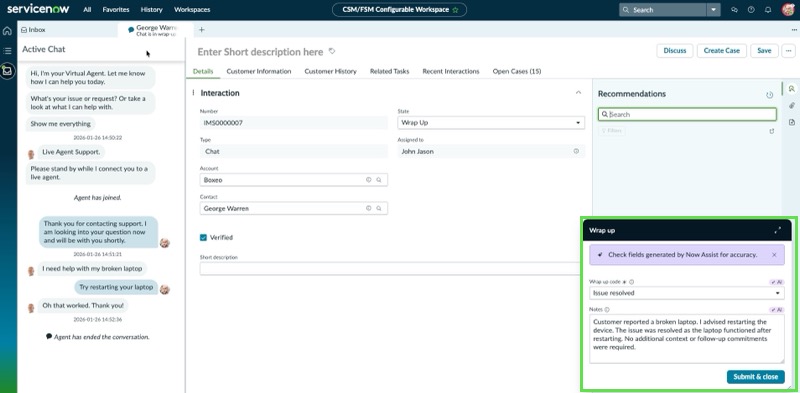
Task: Add a tag via the tag icon
Action: pyautogui.click(x=332, y=51)
